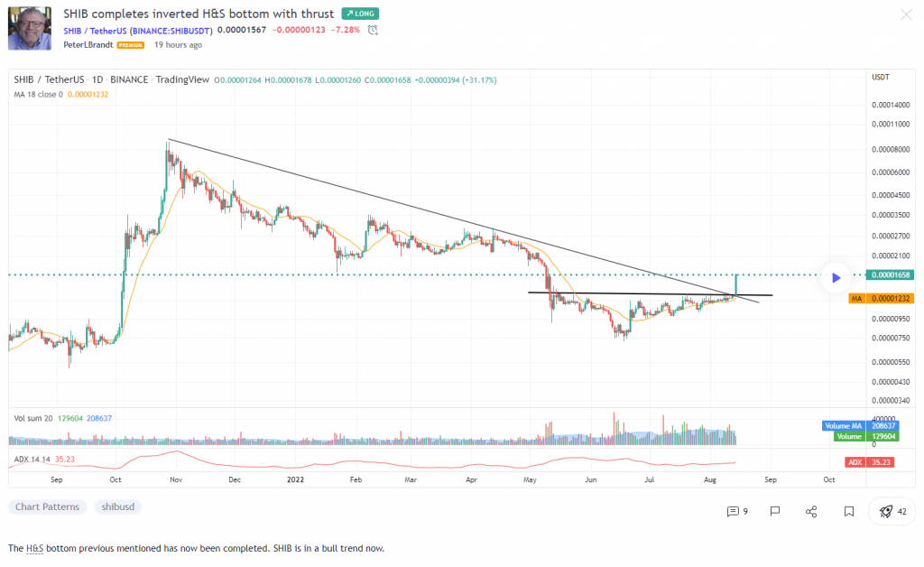
Task: Boost the idea with rocket button
Action: point(892,511)
